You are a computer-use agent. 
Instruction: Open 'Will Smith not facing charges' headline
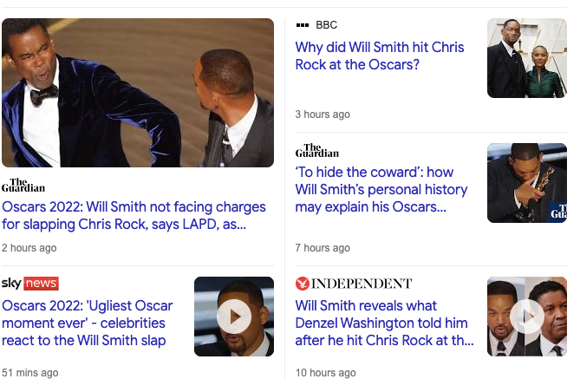tap(134, 216)
